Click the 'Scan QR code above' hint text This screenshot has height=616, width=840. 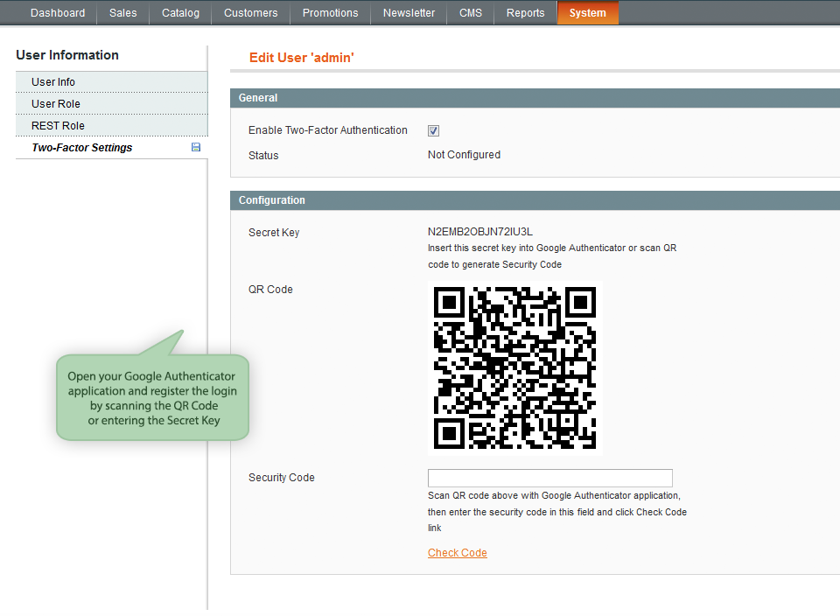[557, 512]
